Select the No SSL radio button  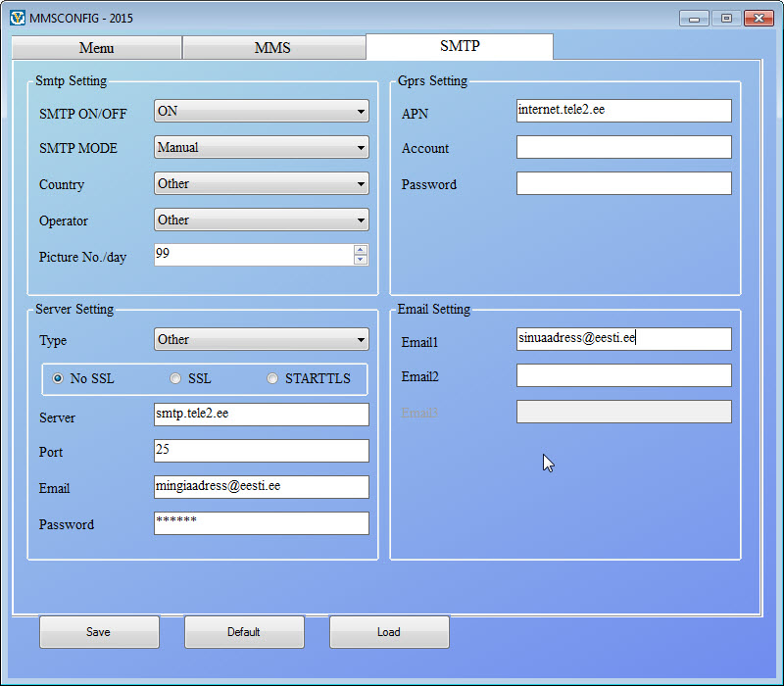coord(58,378)
